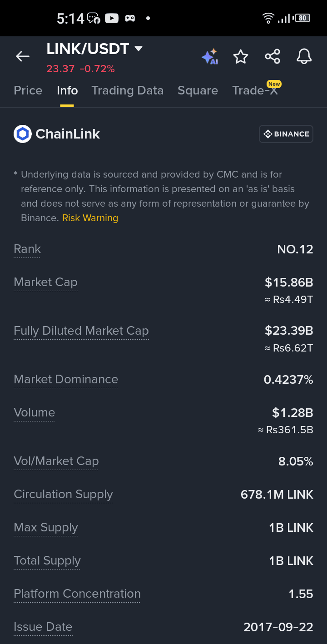Screen dimensions: 327x644
Task: Go to the Trade-X tab
Action: (255, 90)
